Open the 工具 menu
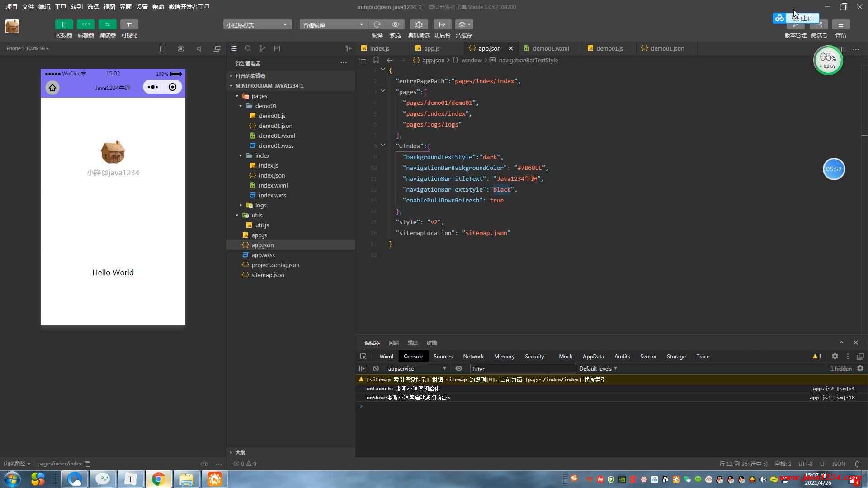 pos(60,7)
